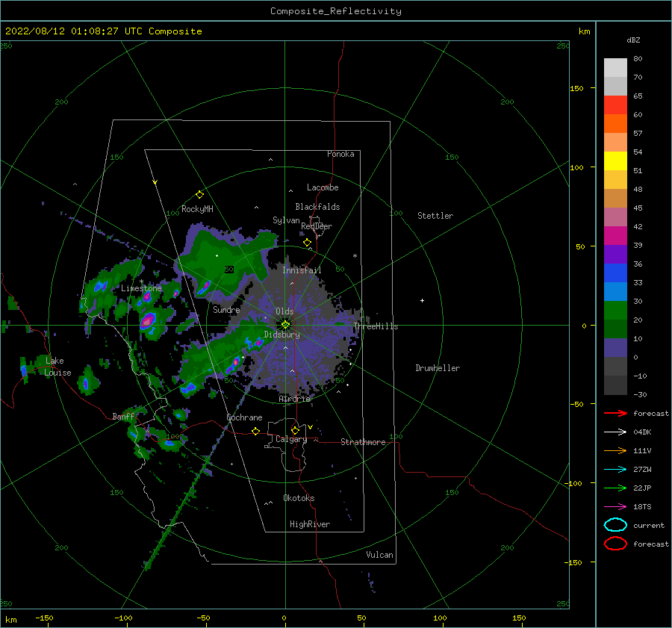This screenshot has height=628, width=672.
Task: Click the Stettler town label
Action: tap(435, 216)
